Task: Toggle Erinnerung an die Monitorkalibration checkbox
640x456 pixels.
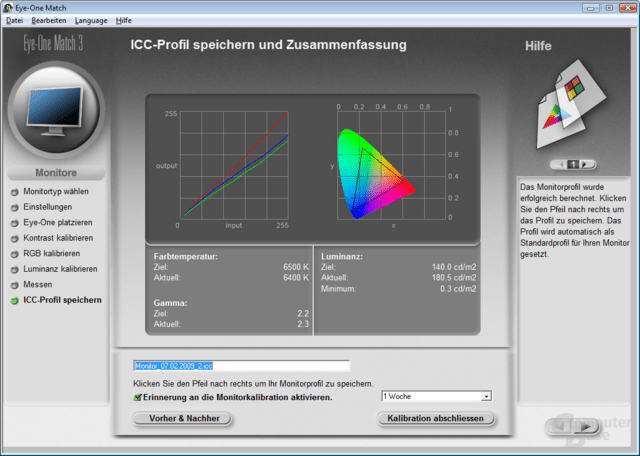Action: click(138, 397)
